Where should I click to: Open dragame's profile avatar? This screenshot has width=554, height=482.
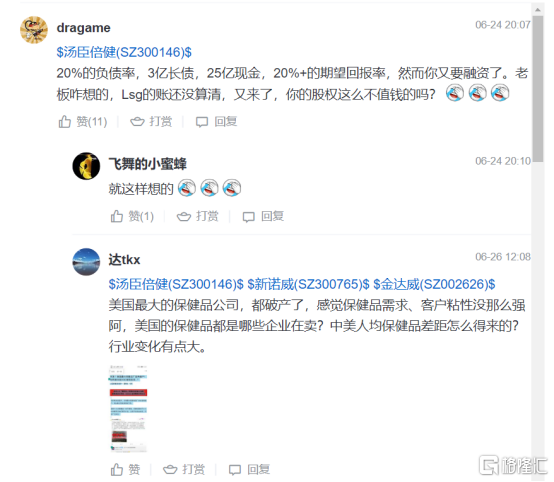point(34,30)
